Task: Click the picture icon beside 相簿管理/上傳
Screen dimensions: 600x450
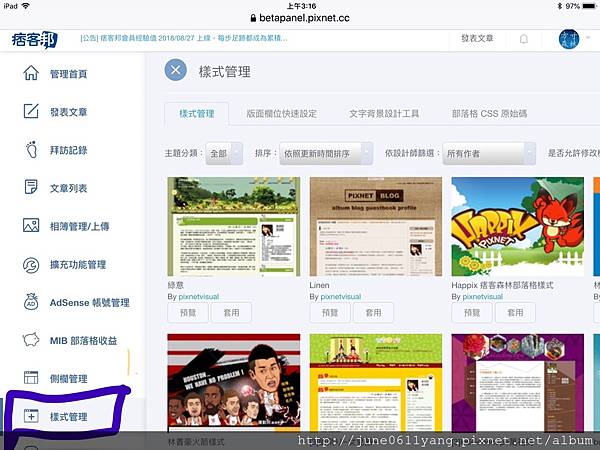Action: pyautogui.click(x=31, y=225)
